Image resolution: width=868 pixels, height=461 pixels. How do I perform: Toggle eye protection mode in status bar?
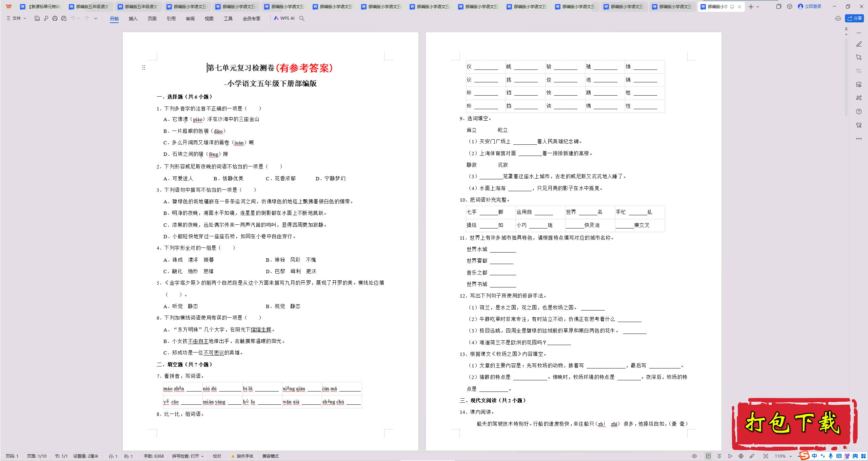[694, 456]
